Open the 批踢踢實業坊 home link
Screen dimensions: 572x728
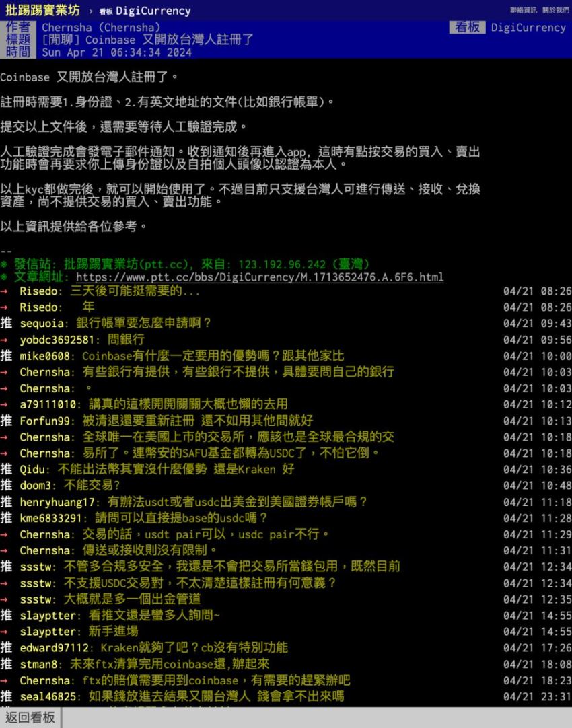tap(42, 10)
